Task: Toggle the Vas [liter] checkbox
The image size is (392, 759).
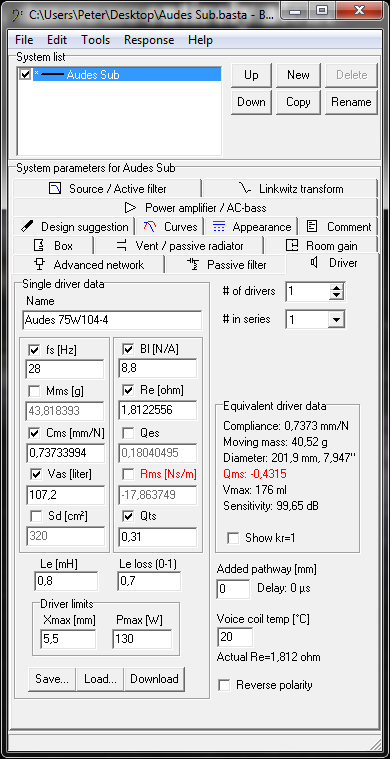Action: tap(35, 475)
